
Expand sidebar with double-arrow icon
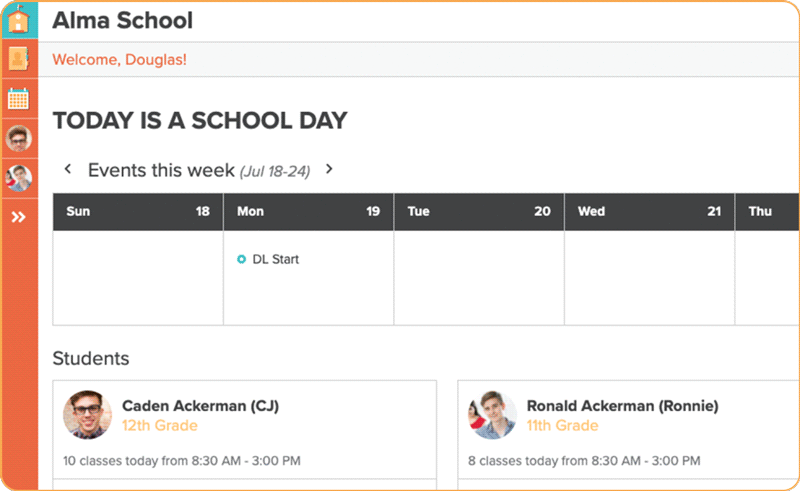click(x=19, y=217)
